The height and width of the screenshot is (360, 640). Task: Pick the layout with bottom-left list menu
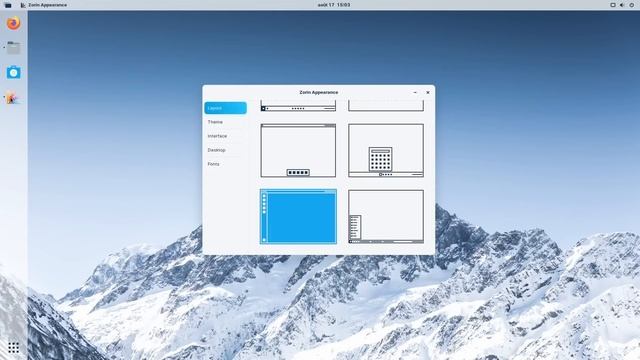pyautogui.click(x=386, y=216)
